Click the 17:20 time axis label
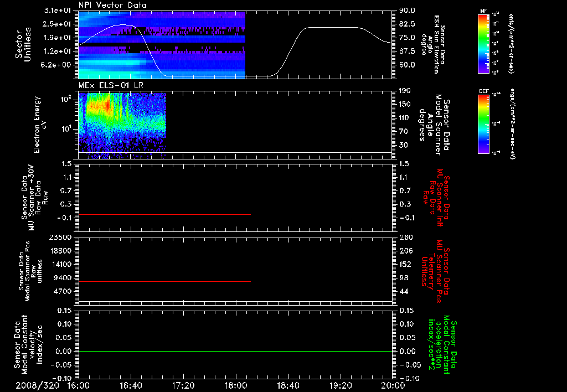This screenshot has height=392, width=567. click(x=183, y=385)
